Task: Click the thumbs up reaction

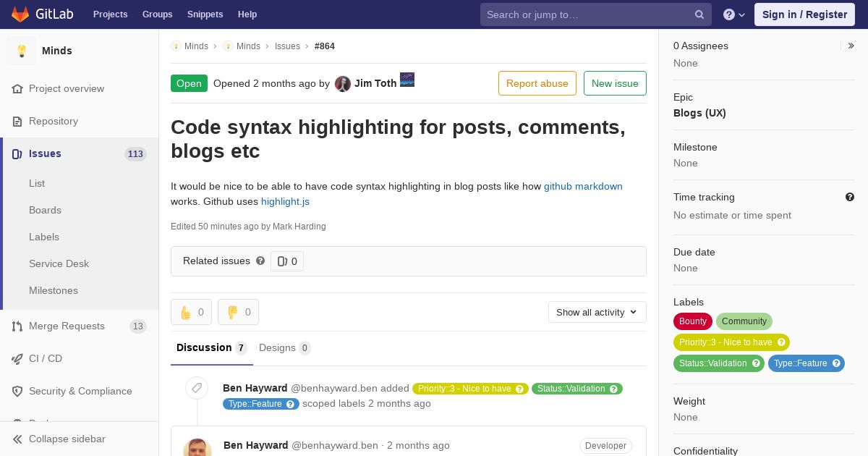Action: pos(191,312)
